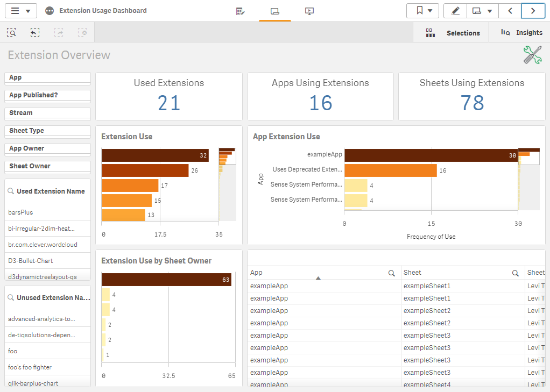Select the exampleApp bar valued 30
Screen dimensions: 550x392
431,155
